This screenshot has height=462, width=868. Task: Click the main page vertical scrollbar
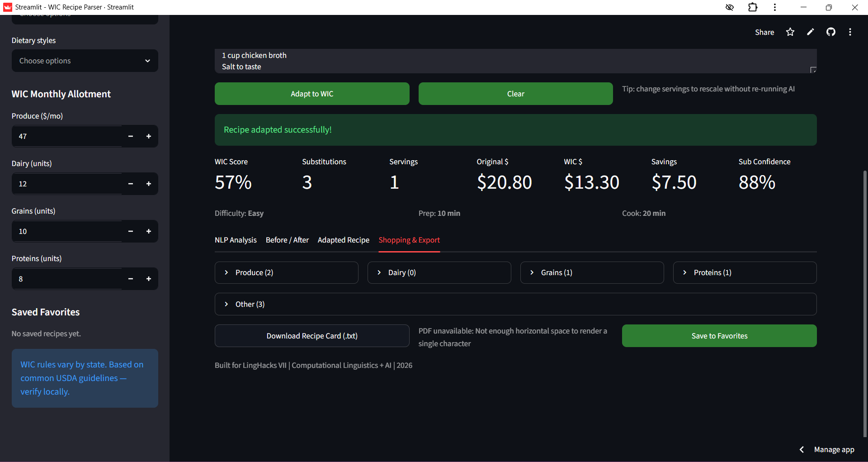tap(865, 303)
